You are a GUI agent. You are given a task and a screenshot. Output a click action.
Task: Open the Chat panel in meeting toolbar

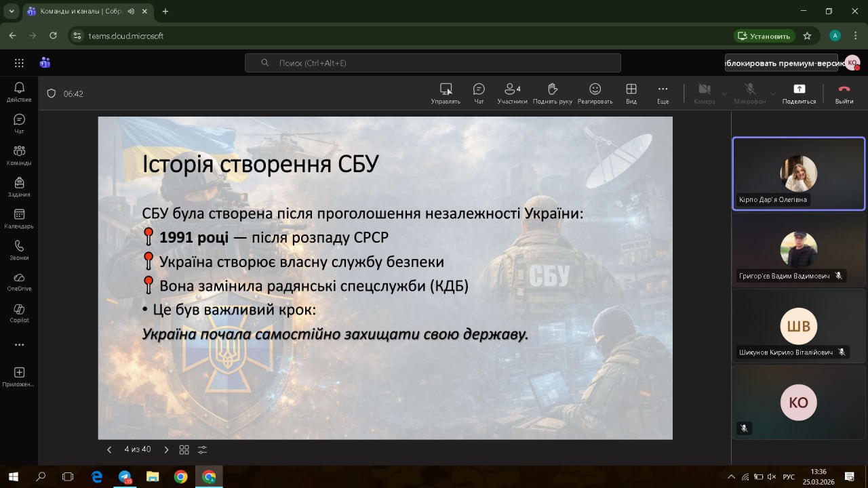(479, 93)
